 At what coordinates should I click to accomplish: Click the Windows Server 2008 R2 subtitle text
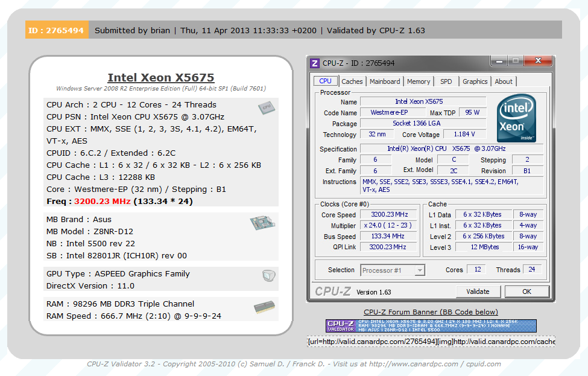click(161, 89)
